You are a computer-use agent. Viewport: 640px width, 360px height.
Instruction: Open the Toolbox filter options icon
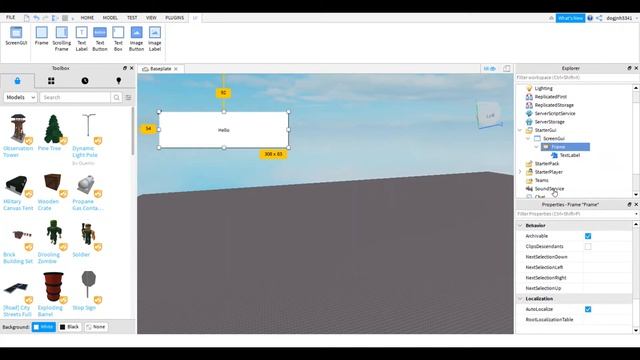coord(128,98)
